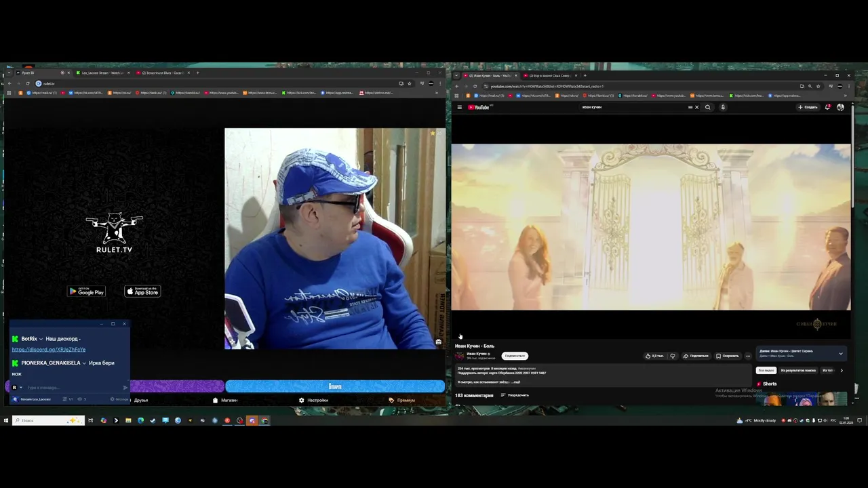Image resolution: width=868 pixels, height=488 pixels.
Task: Open new tab in YouTube window
Action: pos(585,75)
